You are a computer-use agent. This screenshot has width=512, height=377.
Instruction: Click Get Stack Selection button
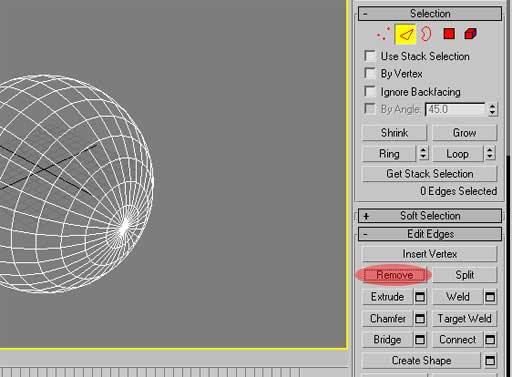click(429, 174)
